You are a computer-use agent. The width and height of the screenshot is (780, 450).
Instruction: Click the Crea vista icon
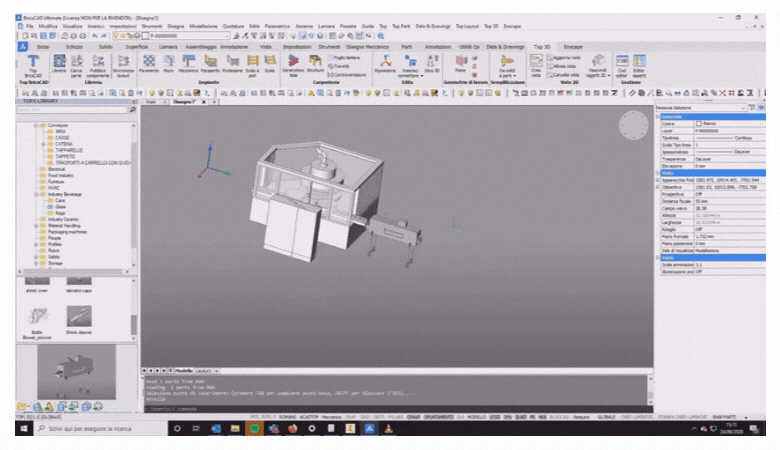coord(536,64)
